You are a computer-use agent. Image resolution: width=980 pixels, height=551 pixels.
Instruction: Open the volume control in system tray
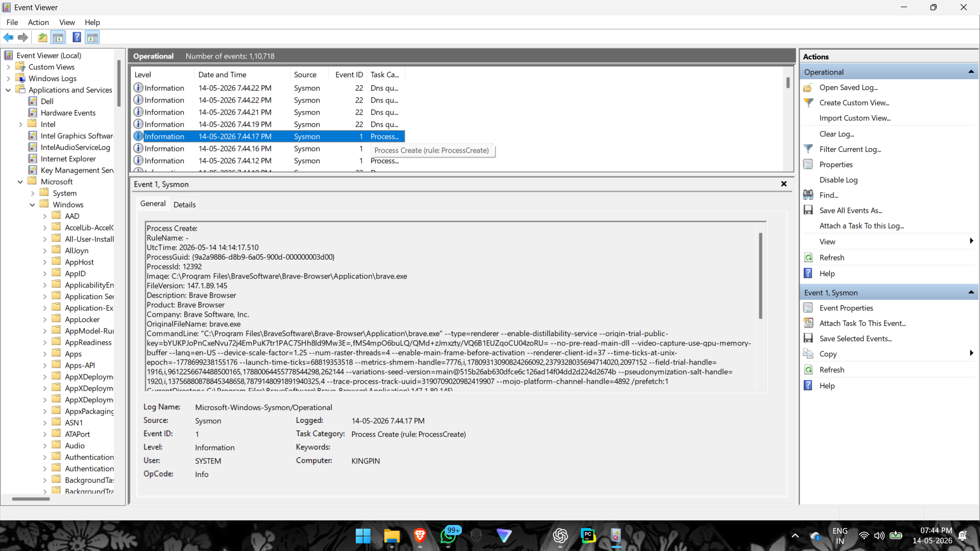point(879,536)
